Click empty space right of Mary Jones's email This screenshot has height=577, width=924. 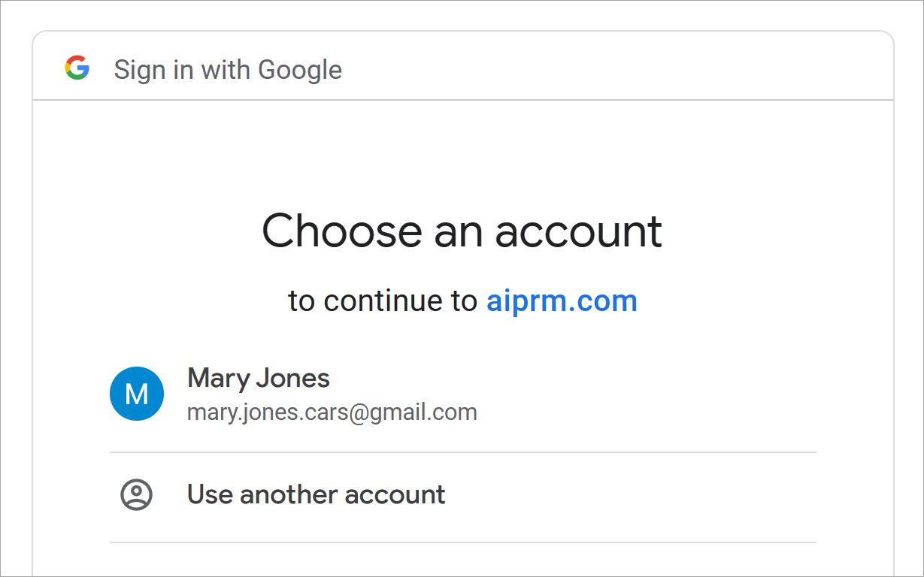[647, 412]
